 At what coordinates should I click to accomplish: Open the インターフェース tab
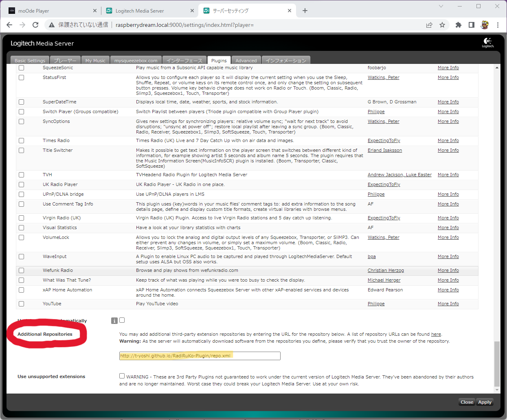184,60
